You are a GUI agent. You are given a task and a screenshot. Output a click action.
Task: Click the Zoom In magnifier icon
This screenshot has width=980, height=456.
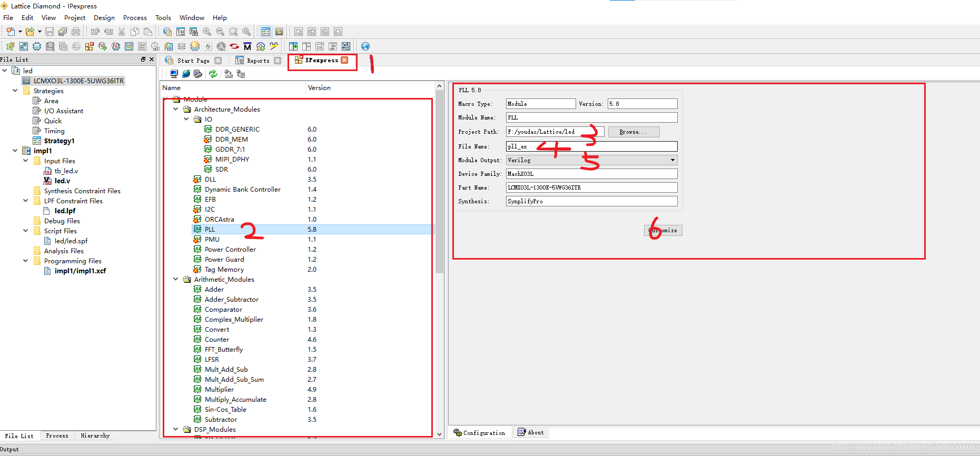coord(207,32)
